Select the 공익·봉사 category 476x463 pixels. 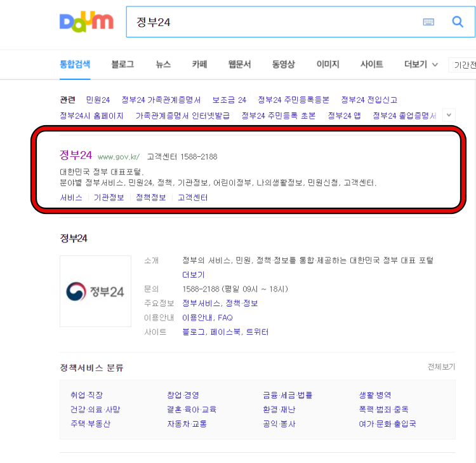point(279,424)
